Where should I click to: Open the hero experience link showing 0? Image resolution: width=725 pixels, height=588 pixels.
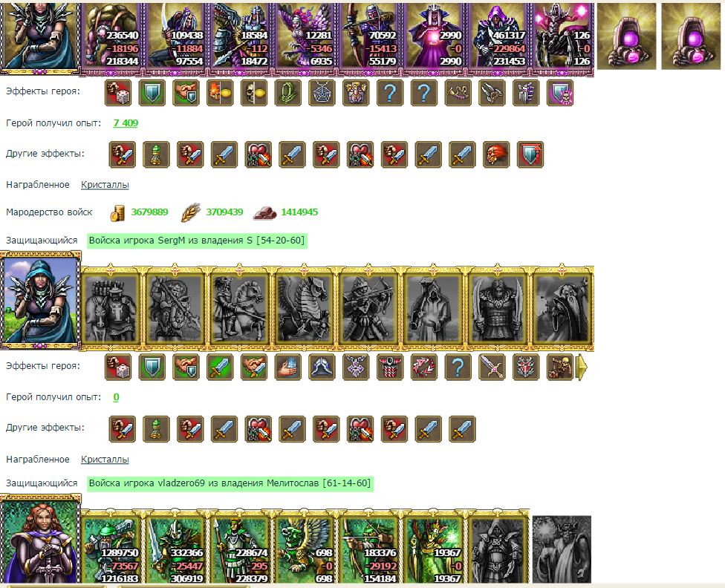coord(116,397)
